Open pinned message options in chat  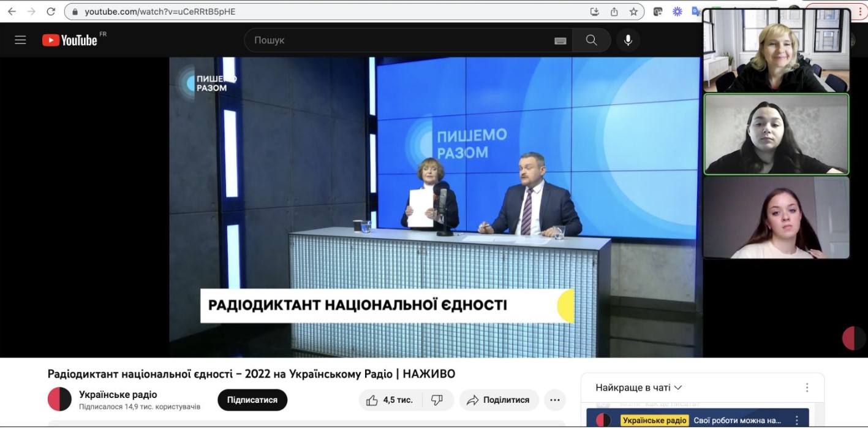point(796,421)
